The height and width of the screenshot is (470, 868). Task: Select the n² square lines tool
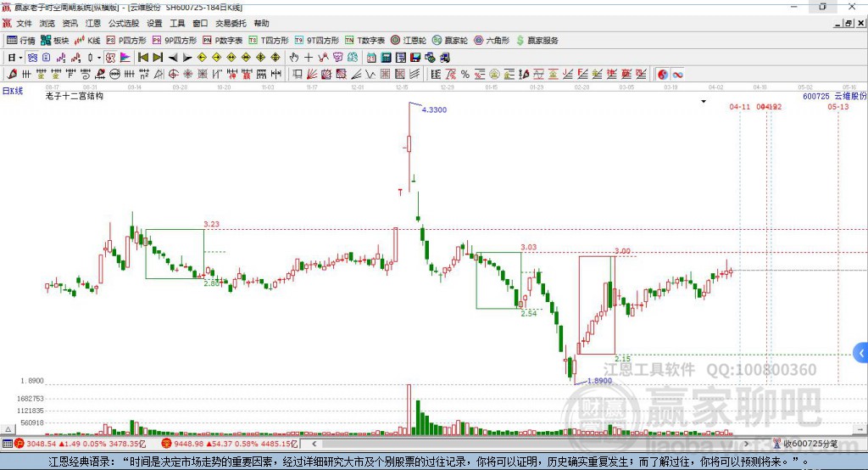pyautogui.click(x=144, y=75)
